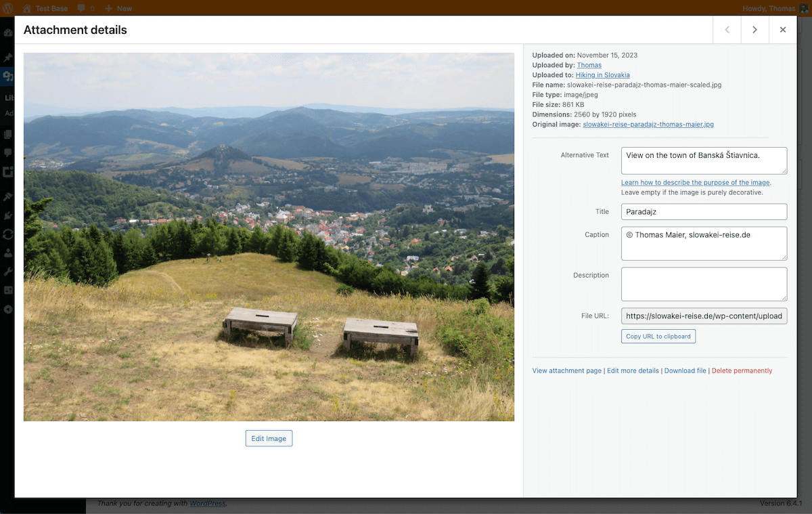Viewport: 812px width, 514px height.
Task: Open the Hiking in Slovakia link
Action: coord(603,75)
